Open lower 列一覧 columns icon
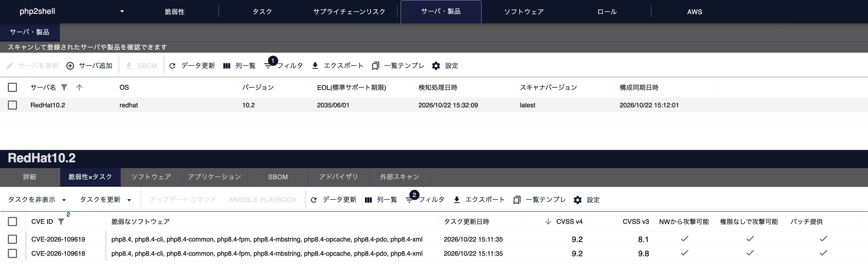 click(x=368, y=200)
